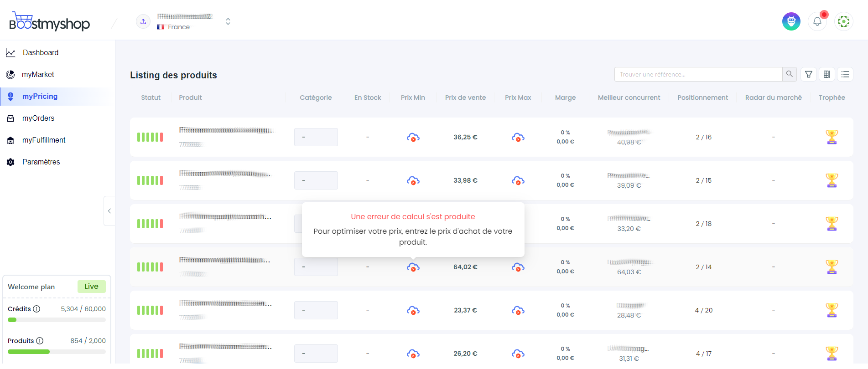Click the Produits progress bar
Viewport: 868px width, 369px height.
pos(57,352)
